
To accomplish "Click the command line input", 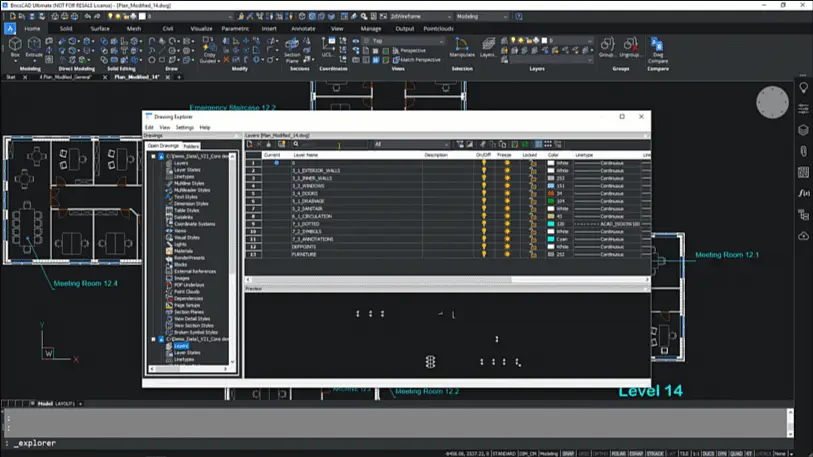I will (397, 443).
